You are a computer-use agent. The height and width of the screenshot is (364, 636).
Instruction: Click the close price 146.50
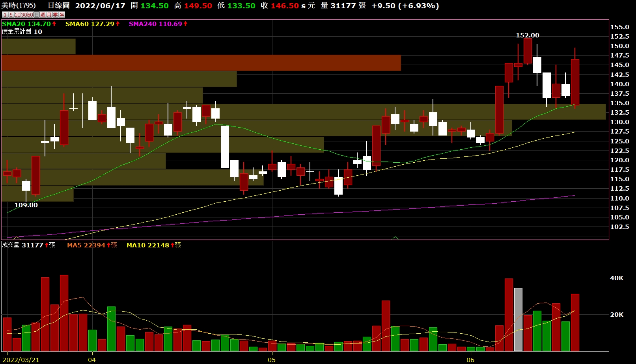point(285,6)
